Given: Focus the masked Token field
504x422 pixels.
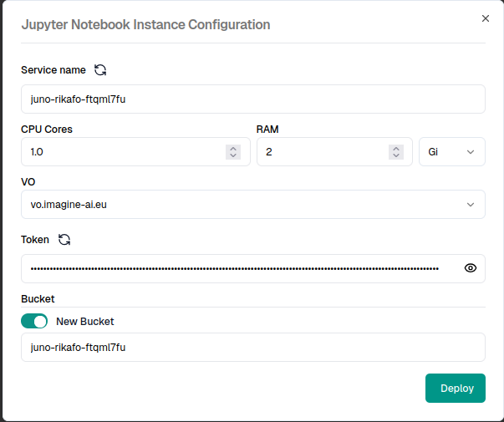Looking at the screenshot, I should pos(253,269).
